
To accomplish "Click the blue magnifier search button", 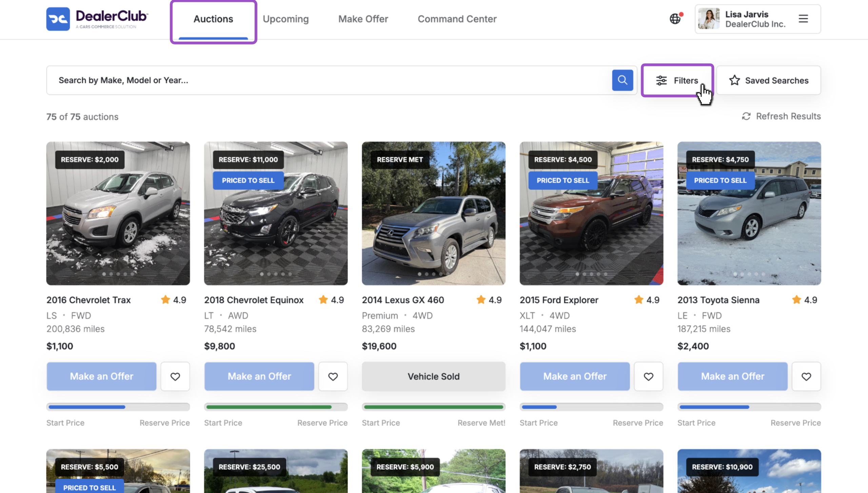I will tap(622, 80).
